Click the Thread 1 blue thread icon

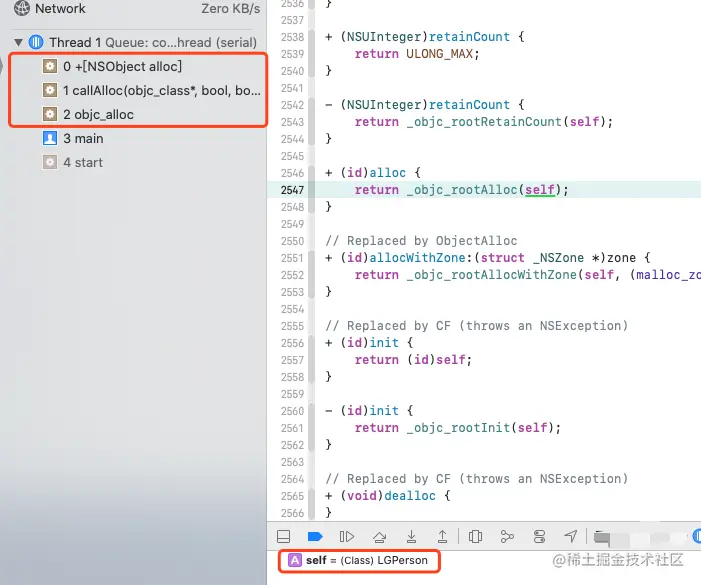pos(36,42)
